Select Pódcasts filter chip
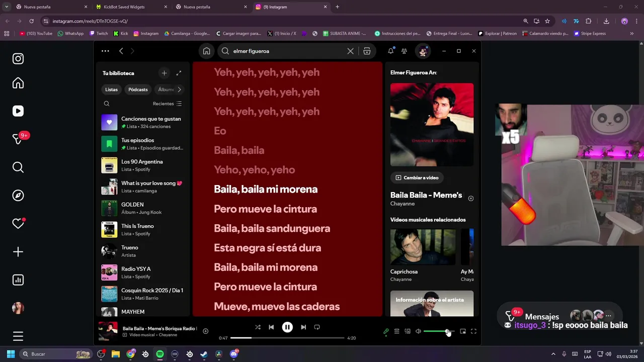644x362 pixels. 138,89
